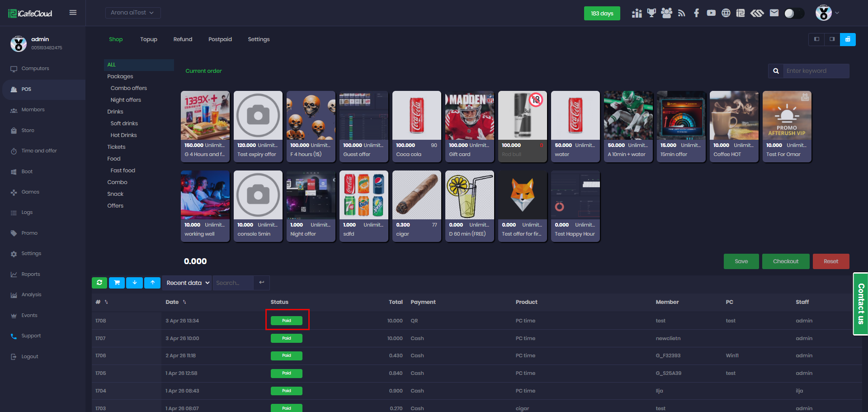Open the POS Settings tab
This screenshot has width=868, height=412.
[x=259, y=39]
